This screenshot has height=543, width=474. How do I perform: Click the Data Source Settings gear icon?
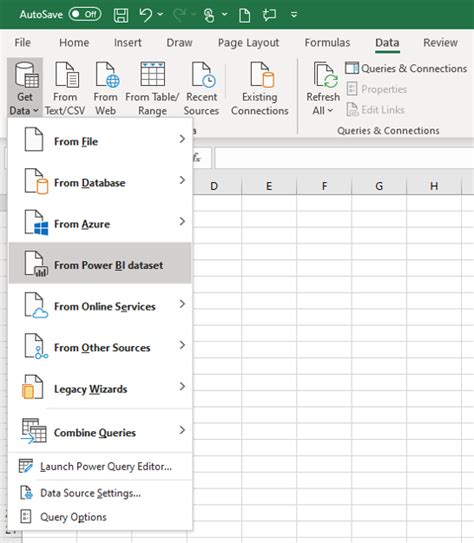click(26, 492)
